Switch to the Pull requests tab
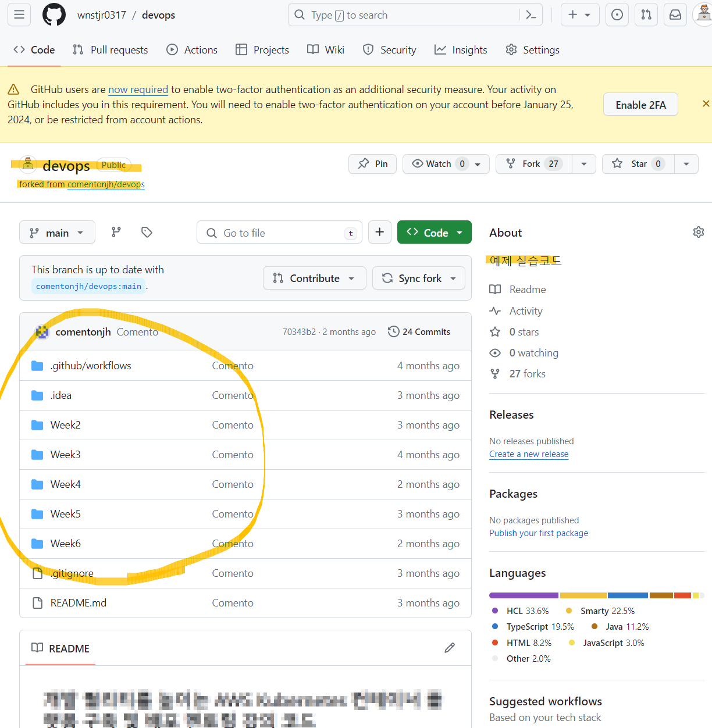The height and width of the screenshot is (728, 712). tap(111, 50)
